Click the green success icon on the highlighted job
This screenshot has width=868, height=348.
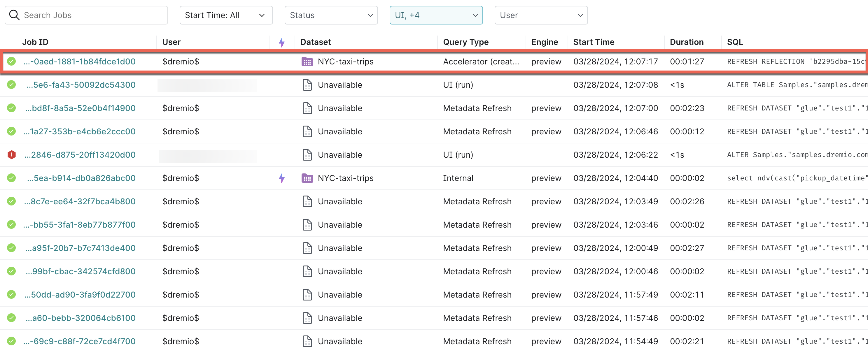11,61
